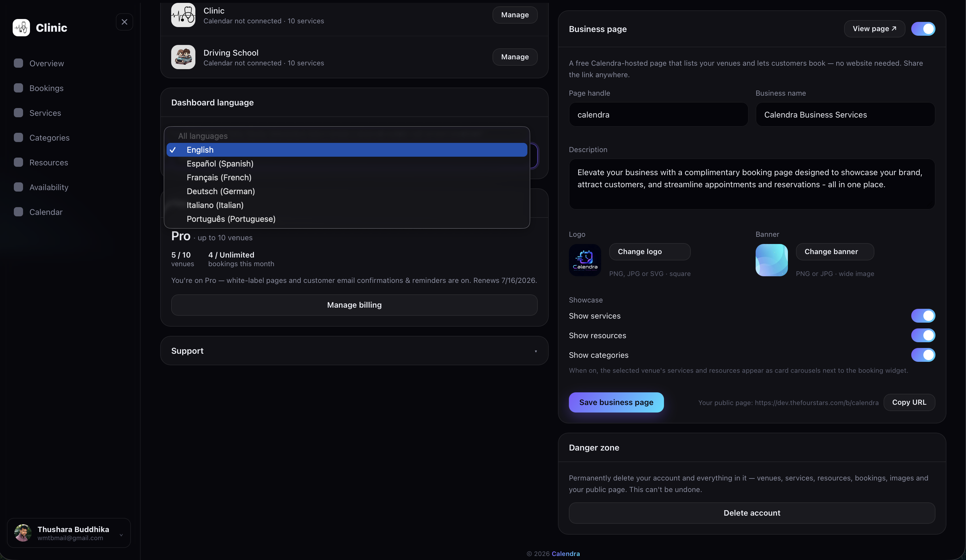966x560 pixels.
Task: Click the Resources icon in sidebar
Action: (x=18, y=162)
